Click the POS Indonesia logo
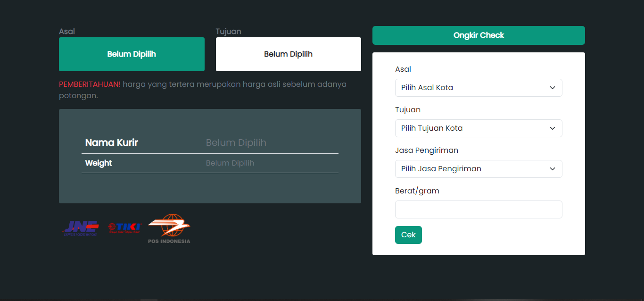The height and width of the screenshot is (301, 644). pos(169,229)
